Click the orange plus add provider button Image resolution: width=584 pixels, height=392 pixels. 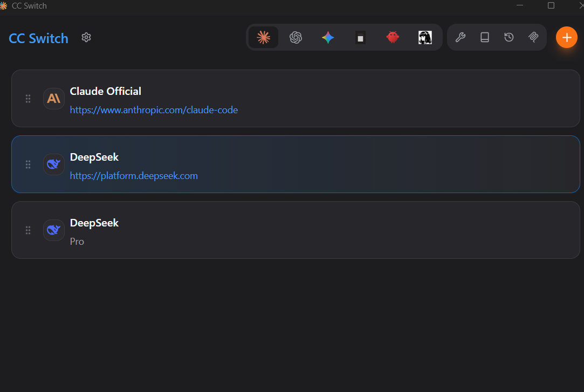567,37
